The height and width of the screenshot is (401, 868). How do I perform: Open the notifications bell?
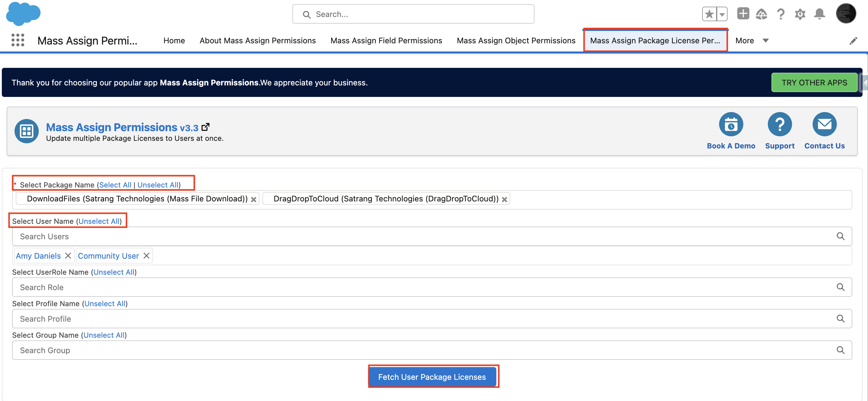tap(819, 14)
